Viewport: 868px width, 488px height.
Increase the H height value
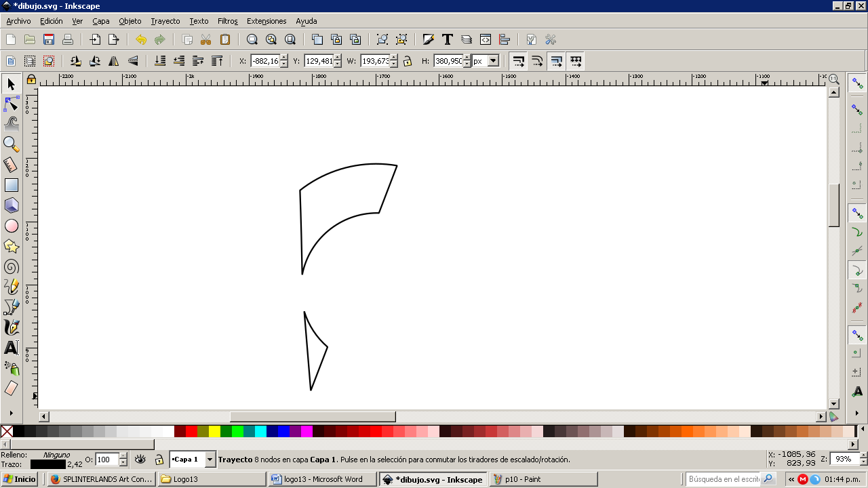pos(467,58)
